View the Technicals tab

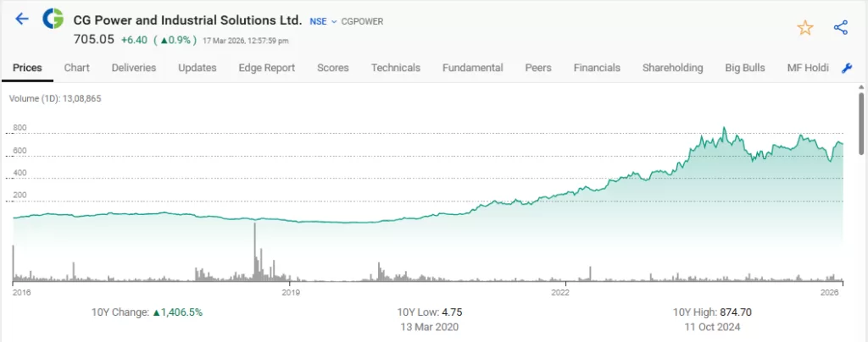396,68
